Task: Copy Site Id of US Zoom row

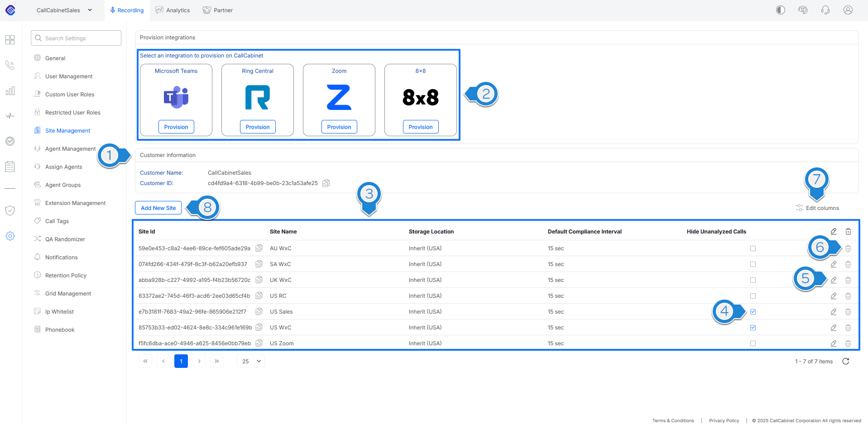Action: click(259, 343)
